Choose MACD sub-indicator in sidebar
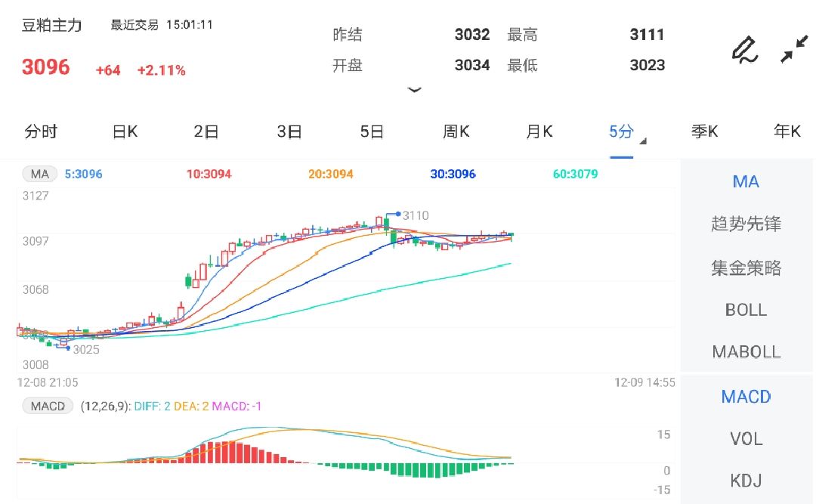Image resolution: width=816 pixels, height=504 pixels. (x=746, y=397)
